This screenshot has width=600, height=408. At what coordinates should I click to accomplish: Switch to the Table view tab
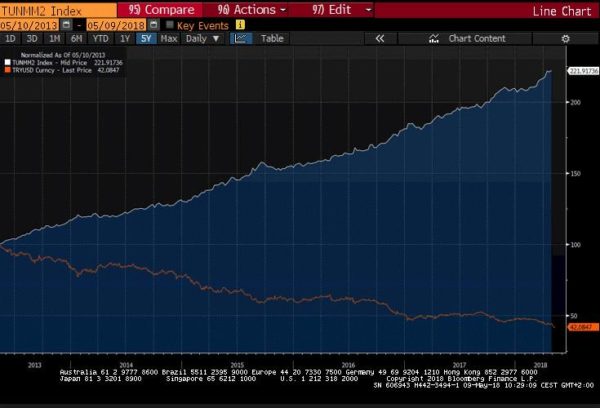point(272,38)
